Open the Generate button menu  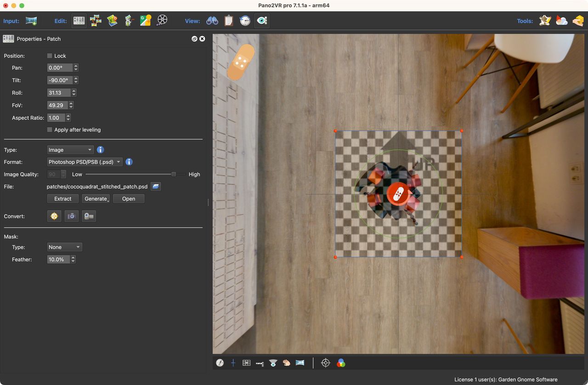[x=96, y=199]
